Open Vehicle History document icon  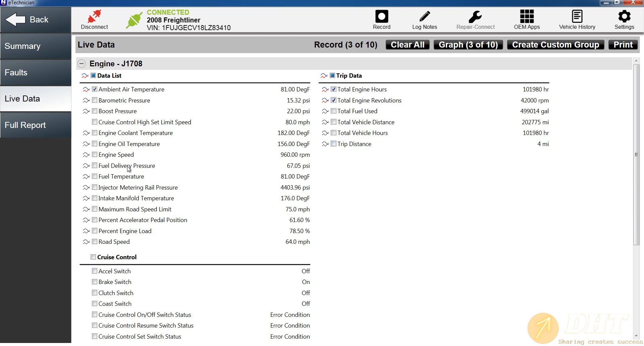[577, 17]
